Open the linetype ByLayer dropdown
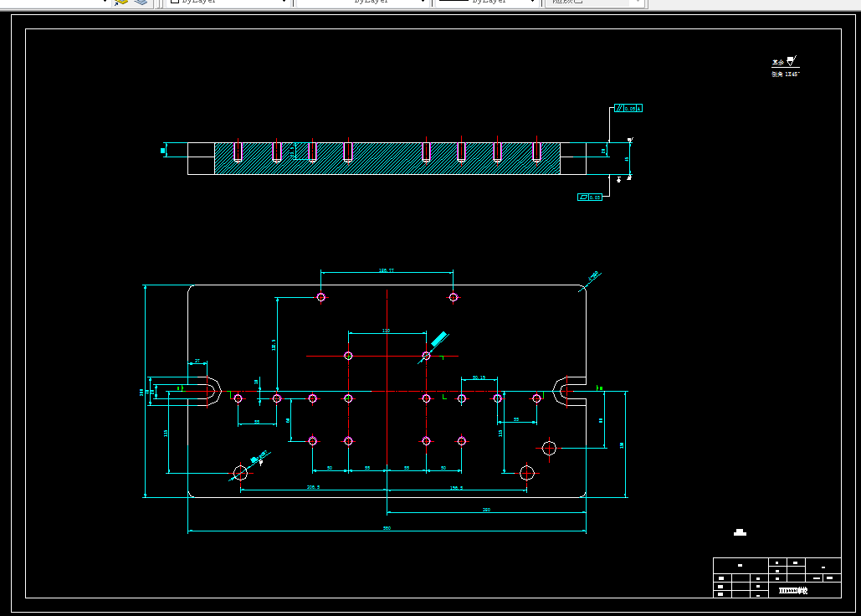The height and width of the screenshot is (616, 861). point(362,3)
